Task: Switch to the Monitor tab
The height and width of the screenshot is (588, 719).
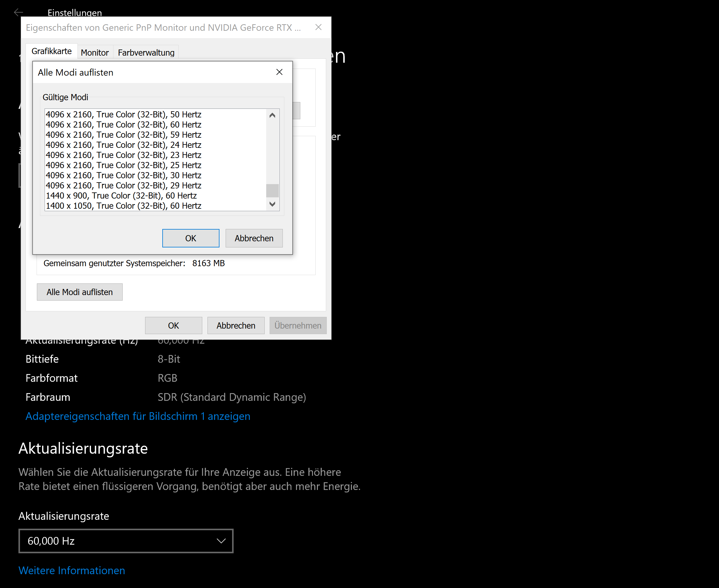Action: coord(94,53)
